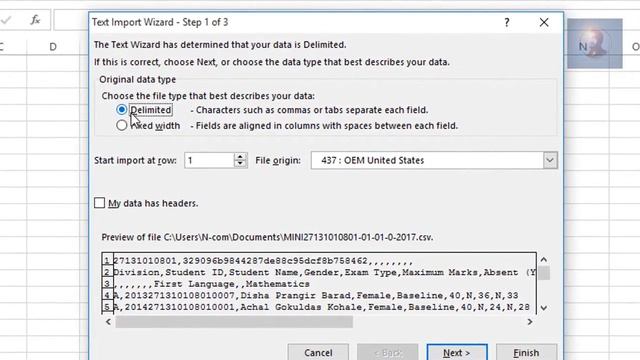The width and height of the screenshot is (640, 360).
Task: Click the Start import at row field
Action: tap(209, 160)
